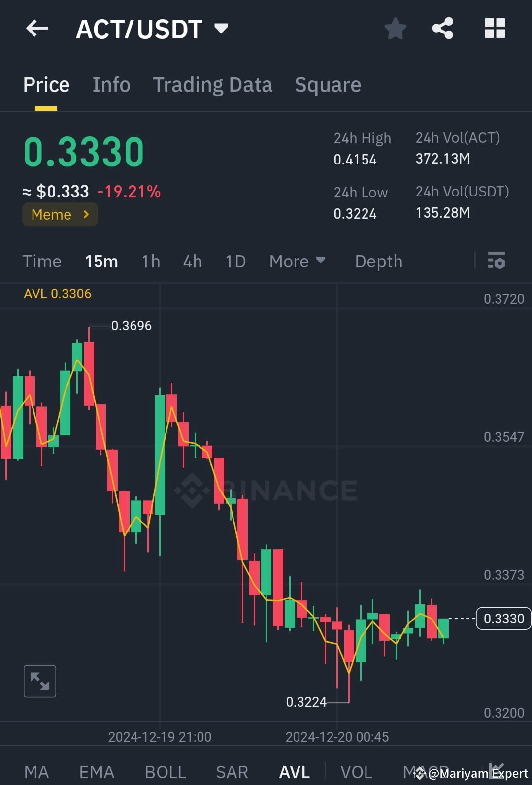Enable the VOL volume indicator

tap(357, 771)
